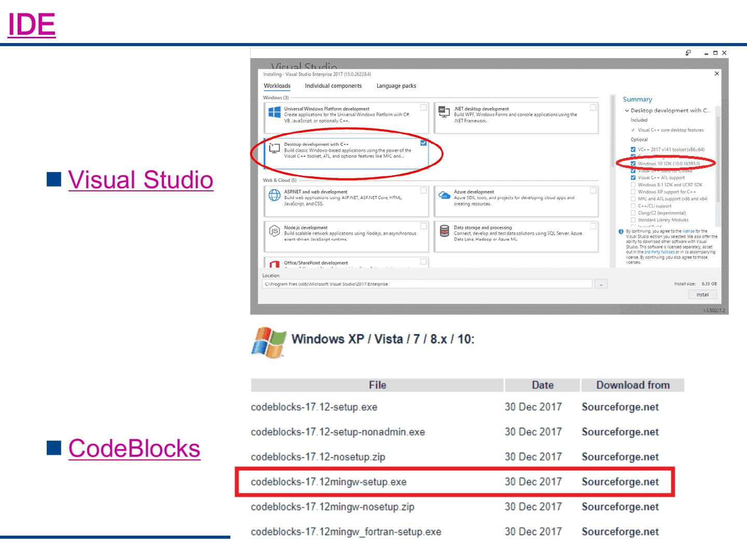Click the Windows flag logo above the file table
The width and height of the screenshot is (747, 560).
click(x=268, y=342)
